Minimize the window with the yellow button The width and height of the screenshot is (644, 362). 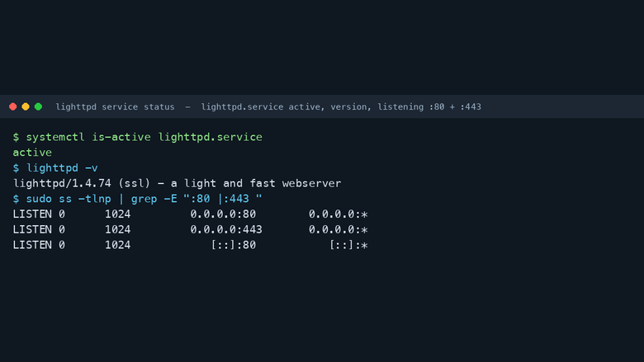[26, 106]
